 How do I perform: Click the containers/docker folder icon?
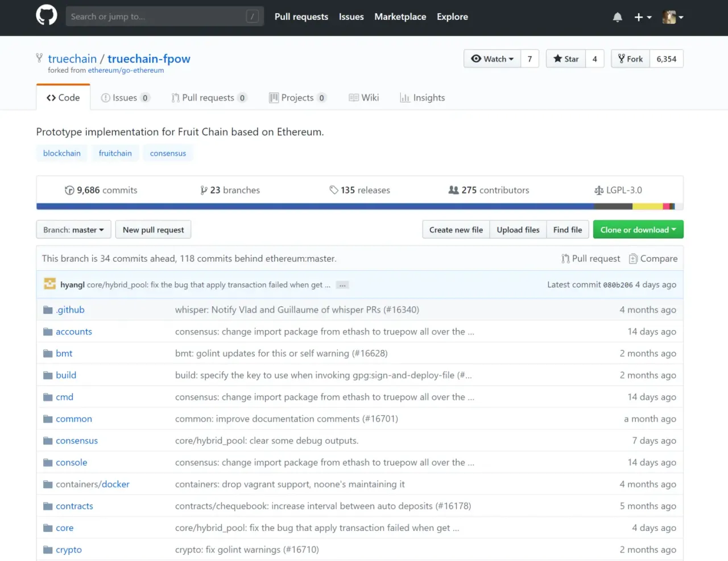pyautogui.click(x=48, y=485)
